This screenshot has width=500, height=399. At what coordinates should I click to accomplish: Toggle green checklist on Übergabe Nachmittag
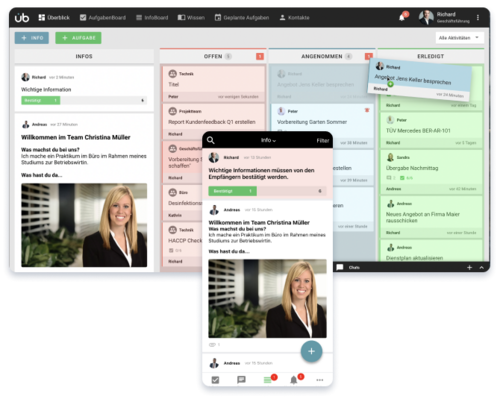pos(402,178)
